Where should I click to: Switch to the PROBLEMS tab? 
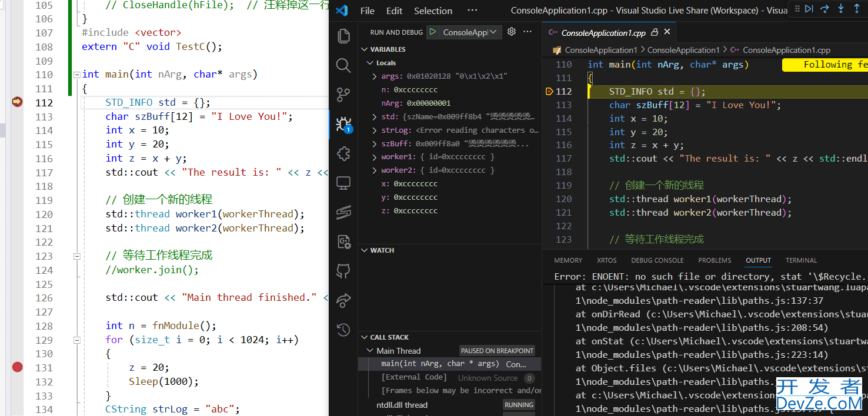715,260
